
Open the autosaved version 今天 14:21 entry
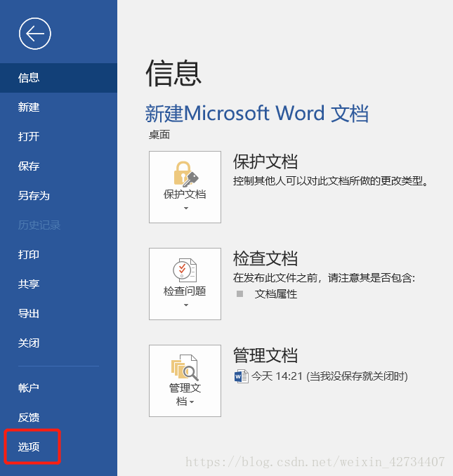coord(321,376)
